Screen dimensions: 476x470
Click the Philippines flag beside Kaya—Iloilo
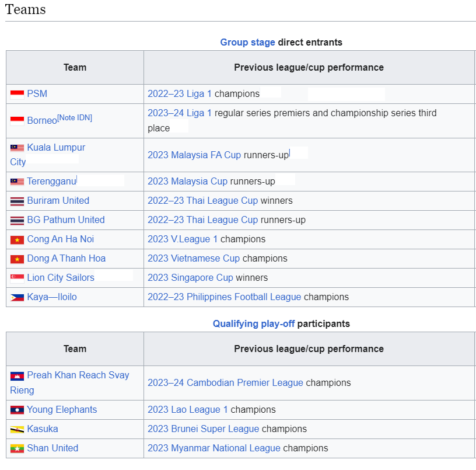[17, 297]
